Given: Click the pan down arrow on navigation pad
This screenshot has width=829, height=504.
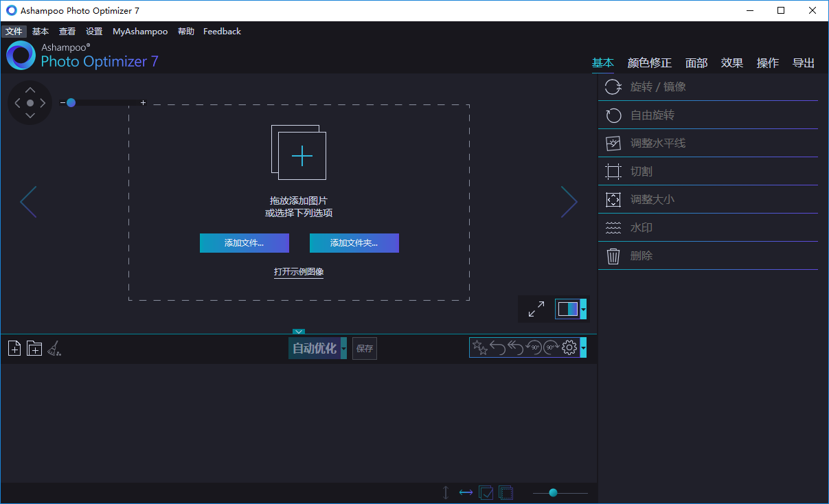Looking at the screenshot, I should tap(30, 115).
